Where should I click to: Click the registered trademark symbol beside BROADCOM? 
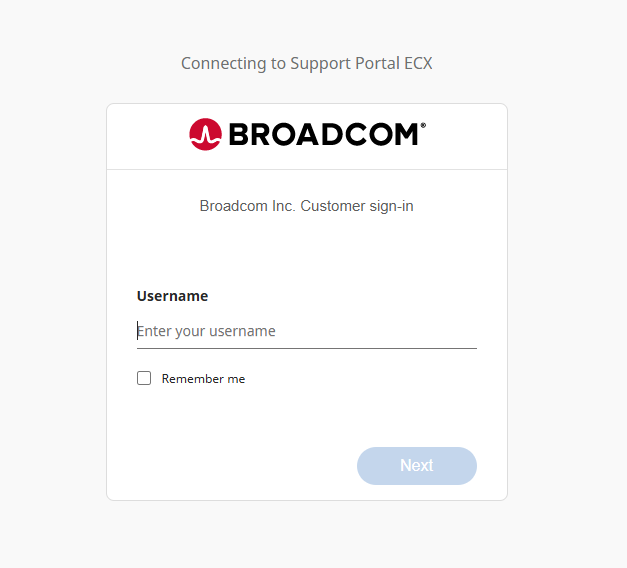click(424, 126)
